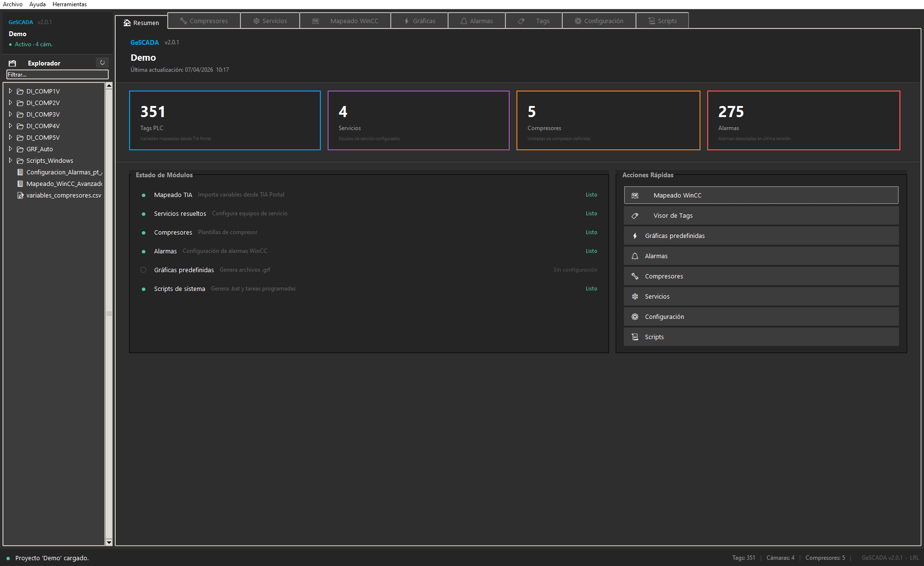Screen dimensions: 924x566
Task: Click the lightning icon for Gráficas predefinidas
Action: click(x=635, y=236)
